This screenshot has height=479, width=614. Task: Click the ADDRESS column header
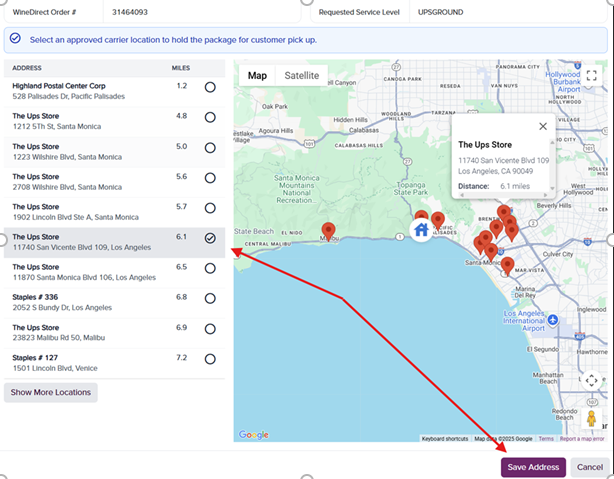(27, 68)
